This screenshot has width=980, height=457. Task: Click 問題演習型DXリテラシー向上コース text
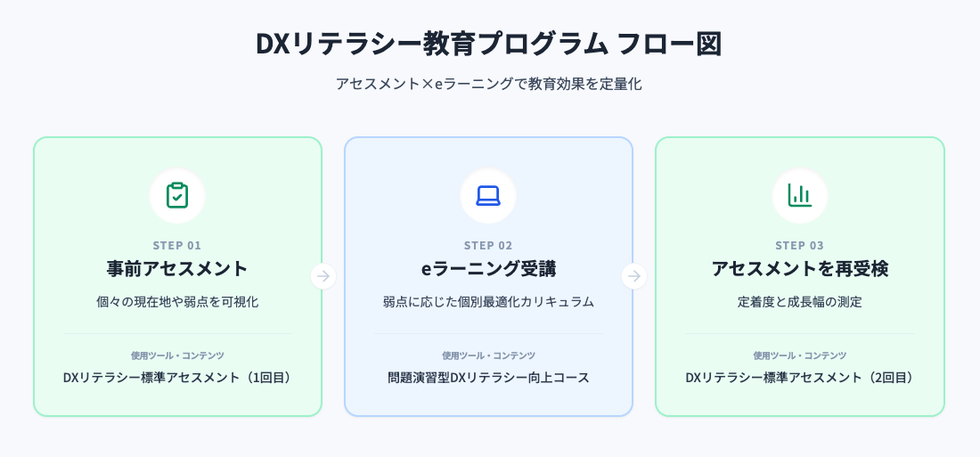tap(488, 378)
